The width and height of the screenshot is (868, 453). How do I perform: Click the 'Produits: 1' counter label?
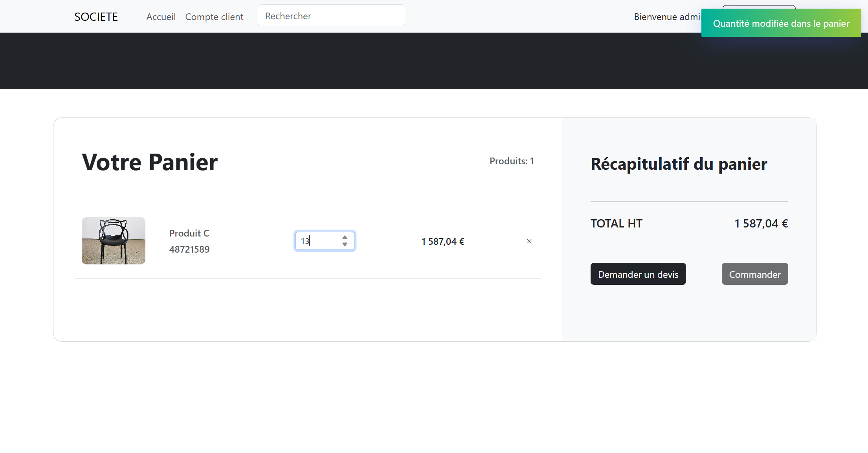(511, 161)
